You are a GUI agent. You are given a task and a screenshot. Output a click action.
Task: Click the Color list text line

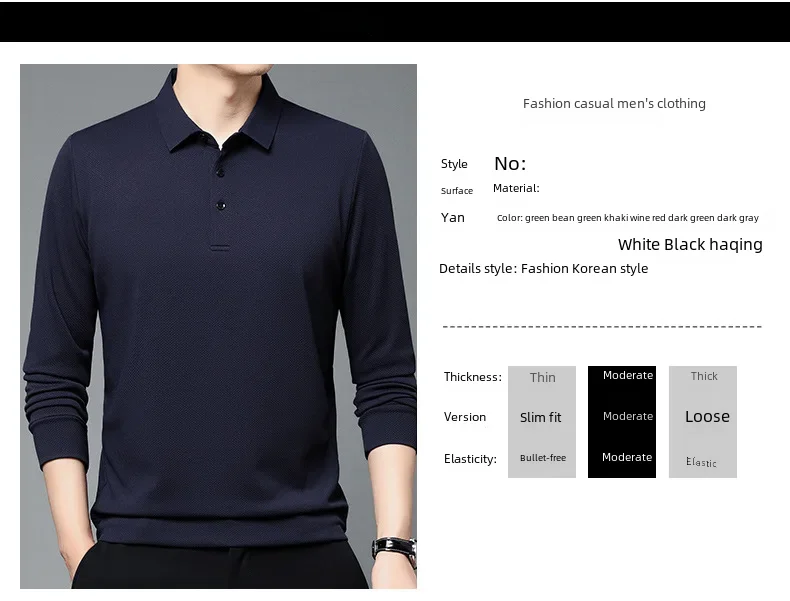pos(628,218)
